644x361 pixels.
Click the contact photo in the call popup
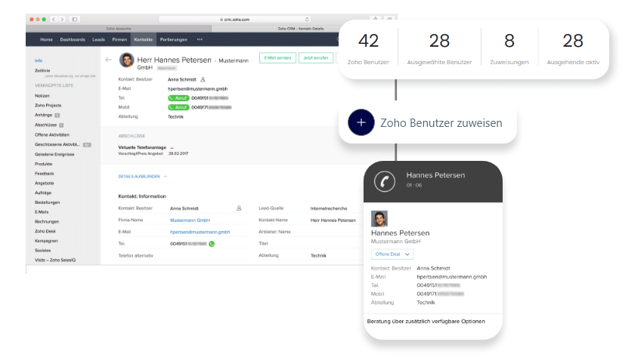point(379,219)
